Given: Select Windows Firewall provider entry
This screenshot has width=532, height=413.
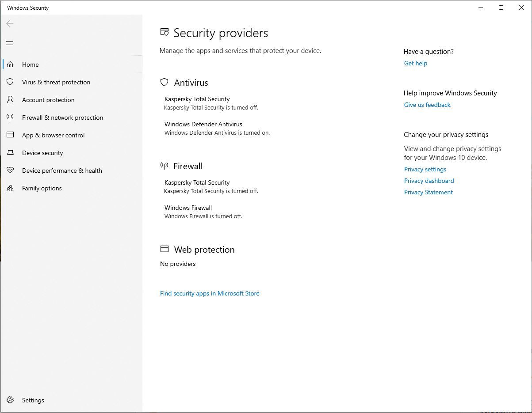Looking at the screenshot, I should pos(188,208).
